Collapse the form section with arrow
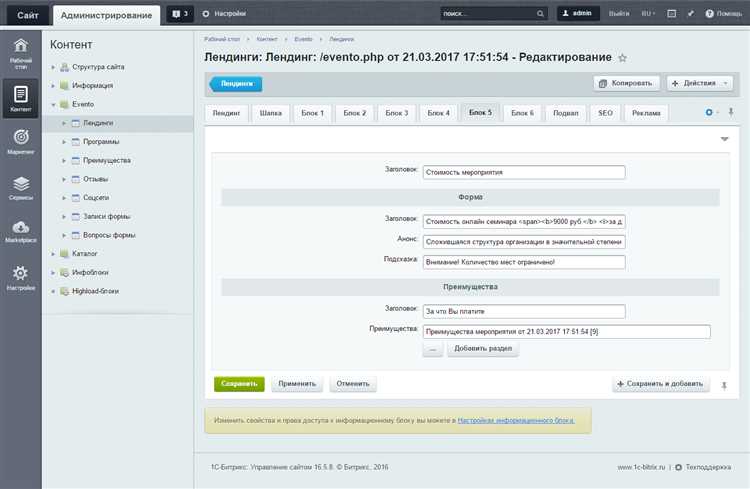The height and width of the screenshot is (489, 750). coord(724,139)
